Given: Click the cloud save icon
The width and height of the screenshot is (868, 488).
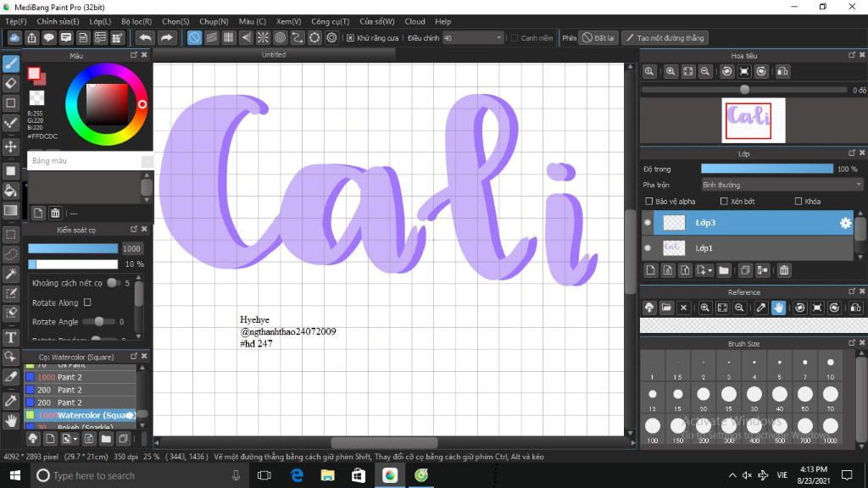Looking at the screenshot, I should click(14, 38).
